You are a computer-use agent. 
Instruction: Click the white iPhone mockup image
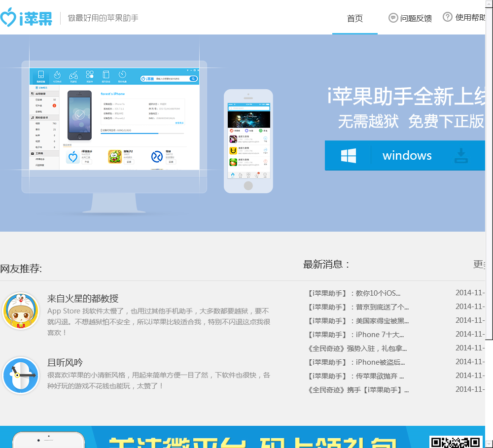(248, 141)
